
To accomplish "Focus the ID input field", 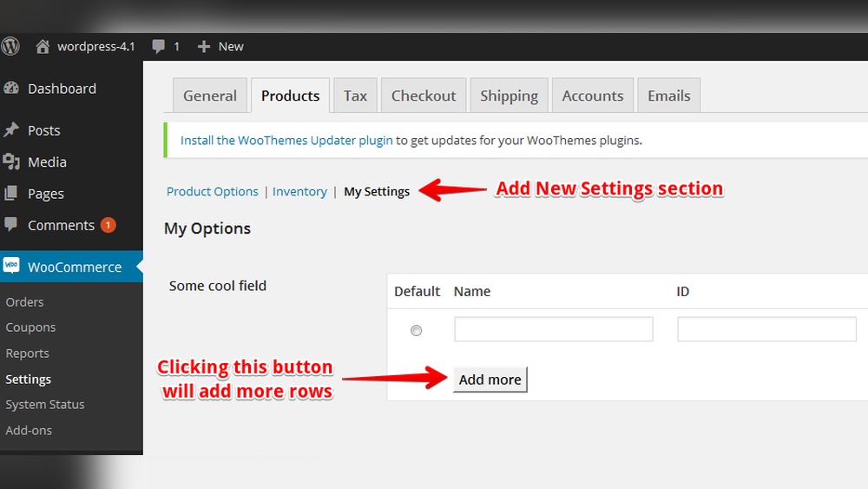I will pyautogui.click(x=766, y=329).
